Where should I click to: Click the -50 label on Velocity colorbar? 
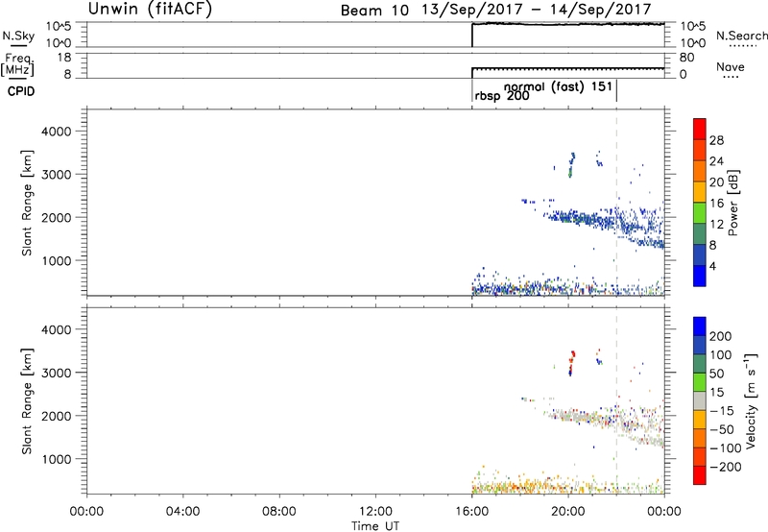[x=722, y=429]
